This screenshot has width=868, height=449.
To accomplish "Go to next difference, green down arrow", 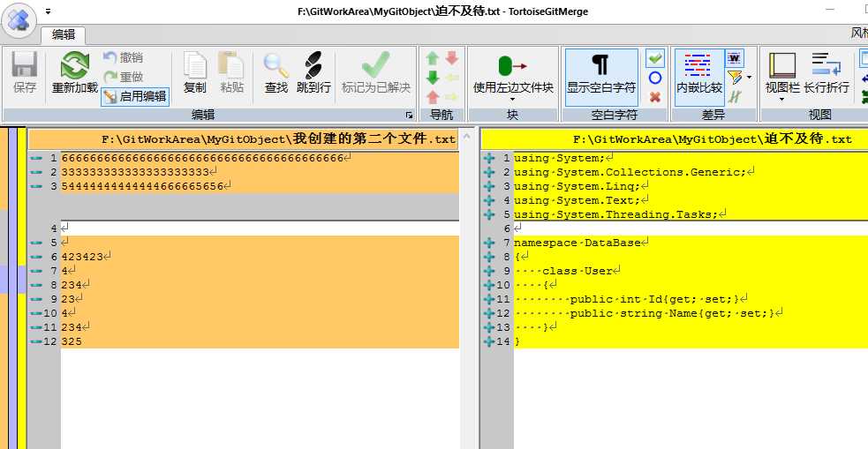I will click(x=433, y=78).
